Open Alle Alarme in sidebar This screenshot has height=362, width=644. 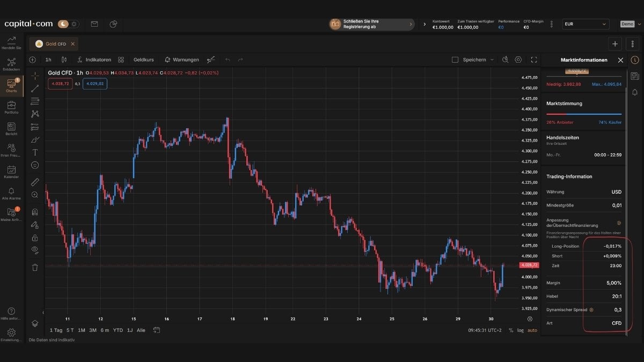(11, 193)
